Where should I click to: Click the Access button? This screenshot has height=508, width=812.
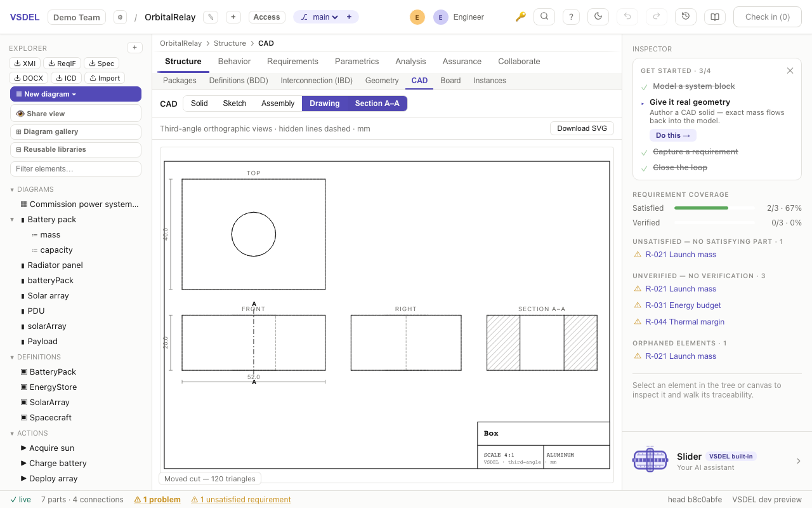pos(266,17)
